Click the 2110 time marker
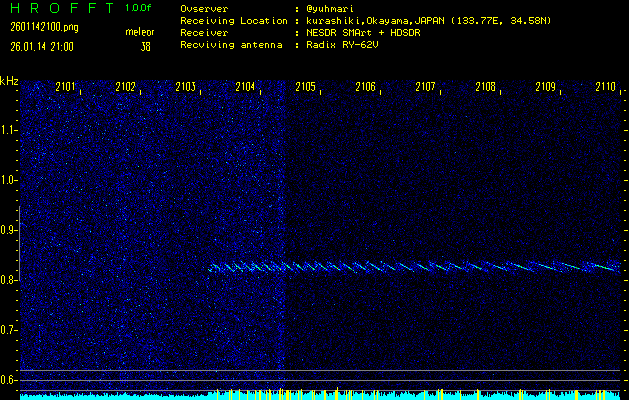This screenshot has height=400, width=629. pyautogui.click(x=604, y=88)
